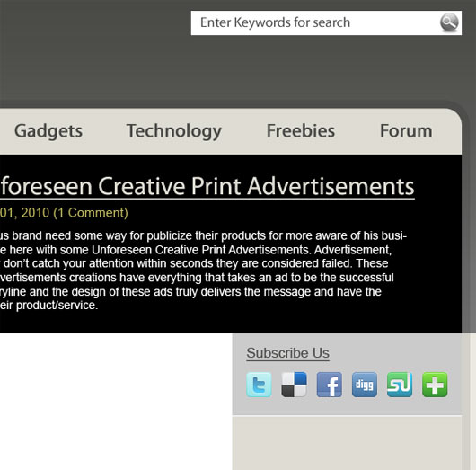This screenshot has height=470, width=476.
Task: Open the Forum nav link
Action: click(406, 130)
